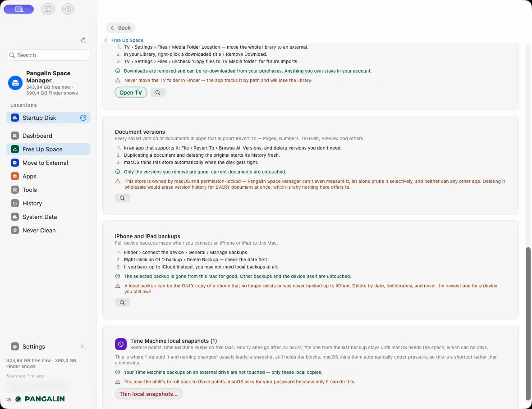Click the Open TV button
The image size is (532, 409).
click(x=131, y=92)
